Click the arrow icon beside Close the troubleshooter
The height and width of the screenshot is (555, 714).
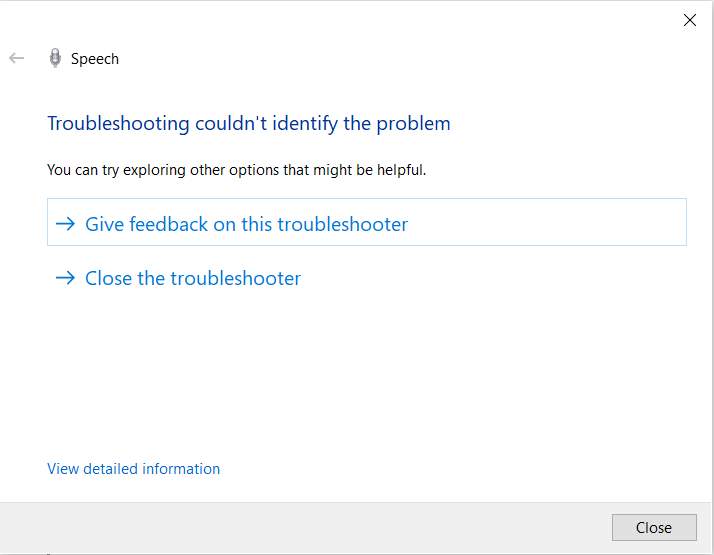tap(65, 278)
